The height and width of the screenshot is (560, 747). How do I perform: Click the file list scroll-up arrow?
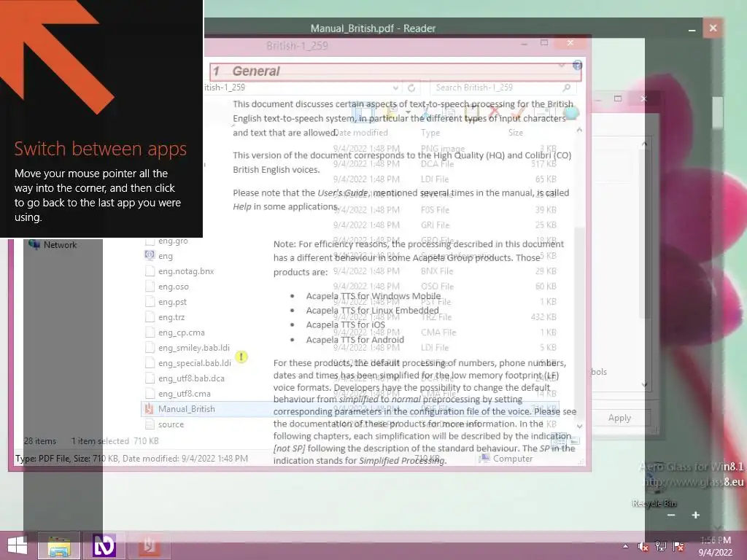579,130
